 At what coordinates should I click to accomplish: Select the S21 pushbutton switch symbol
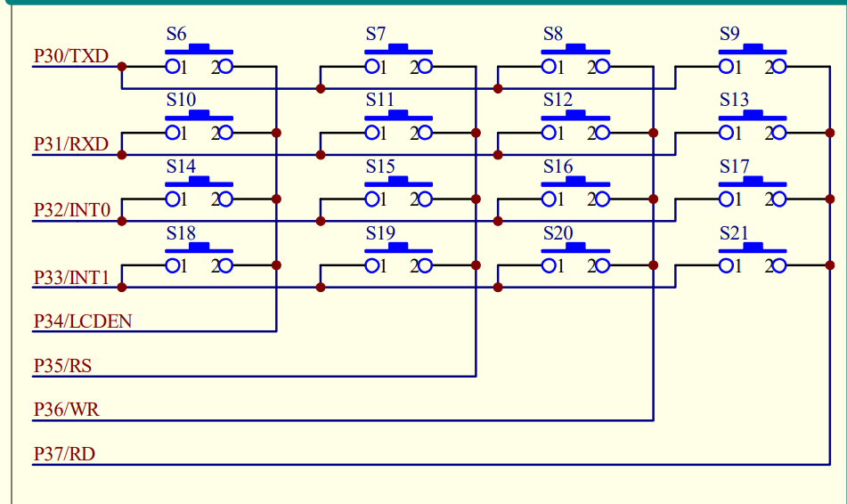click(x=753, y=257)
